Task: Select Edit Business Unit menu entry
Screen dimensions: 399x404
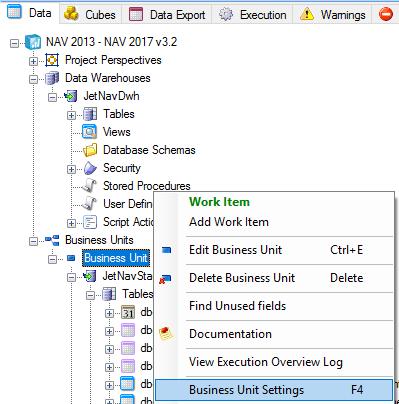Action: coord(274,250)
